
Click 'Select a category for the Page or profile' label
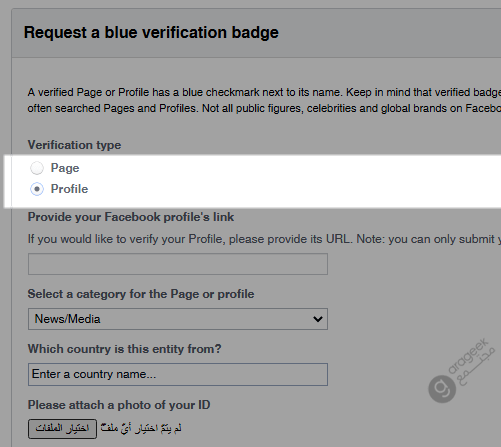click(x=141, y=294)
